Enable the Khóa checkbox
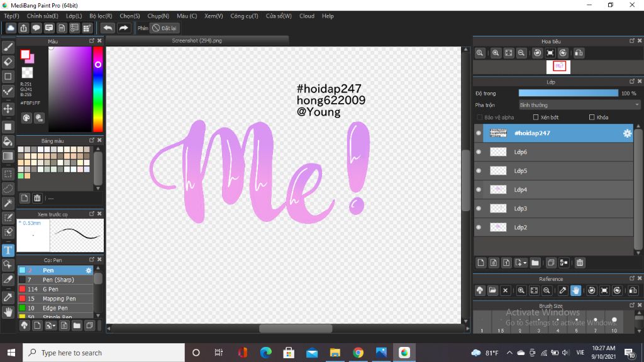Image resolution: width=644 pixels, height=362 pixels. pyautogui.click(x=592, y=118)
